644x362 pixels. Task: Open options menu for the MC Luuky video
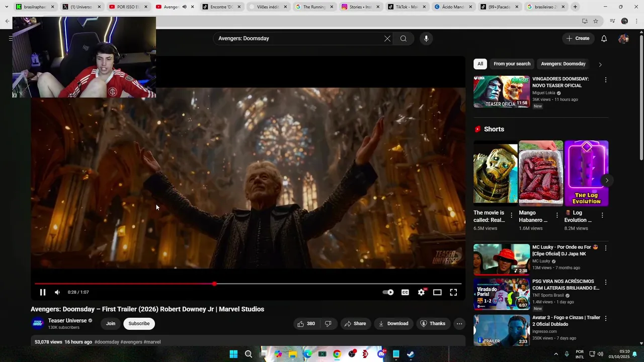pyautogui.click(x=606, y=248)
